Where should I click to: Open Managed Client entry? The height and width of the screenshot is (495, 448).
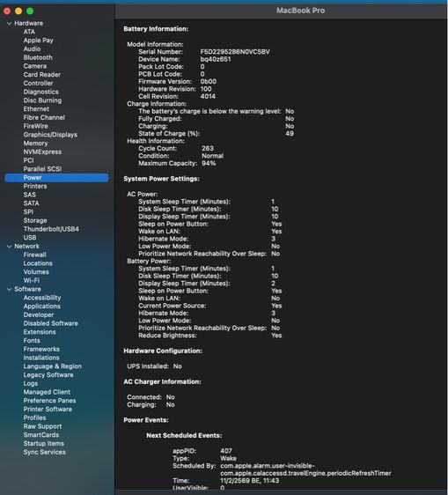pos(47,392)
